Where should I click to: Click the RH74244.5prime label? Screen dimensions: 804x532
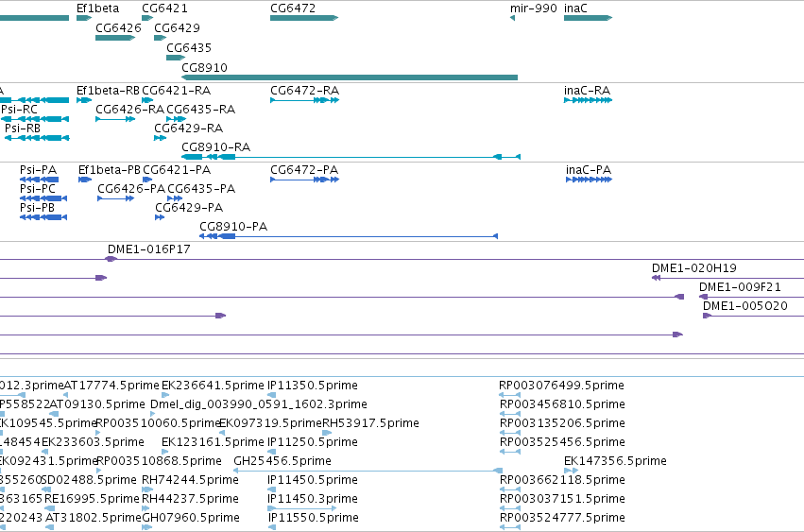190,480
